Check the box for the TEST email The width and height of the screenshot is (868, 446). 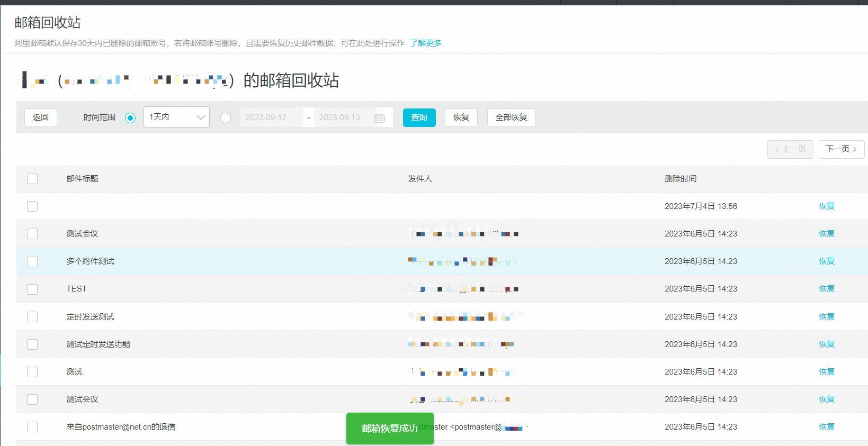(x=32, y=289)
